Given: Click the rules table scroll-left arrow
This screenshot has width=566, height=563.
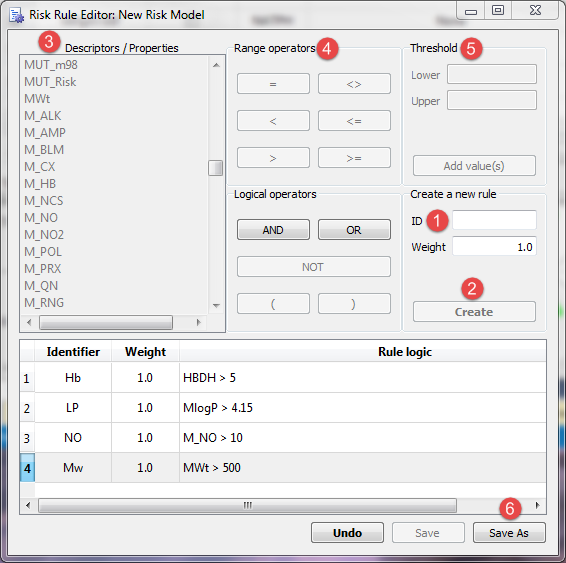Looking at the screenshot, I should (28, 505).
